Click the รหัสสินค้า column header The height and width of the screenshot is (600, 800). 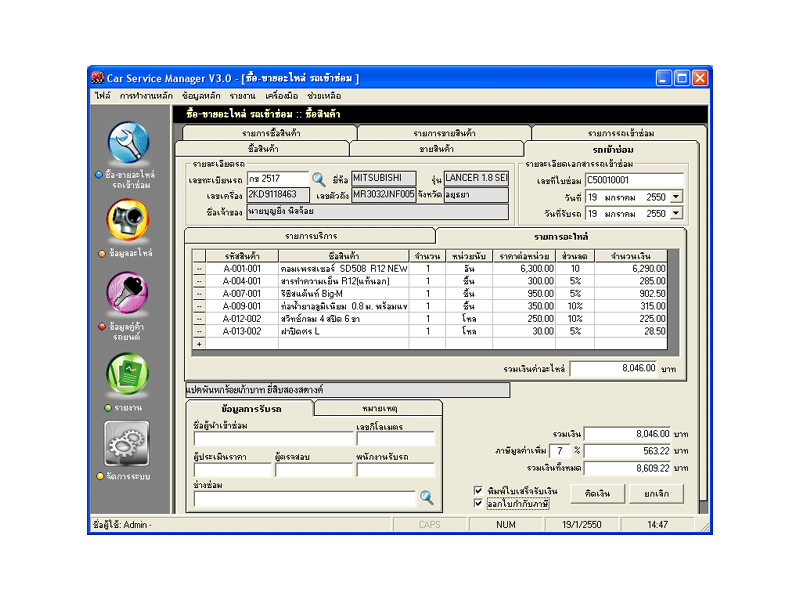pos(242,256)
